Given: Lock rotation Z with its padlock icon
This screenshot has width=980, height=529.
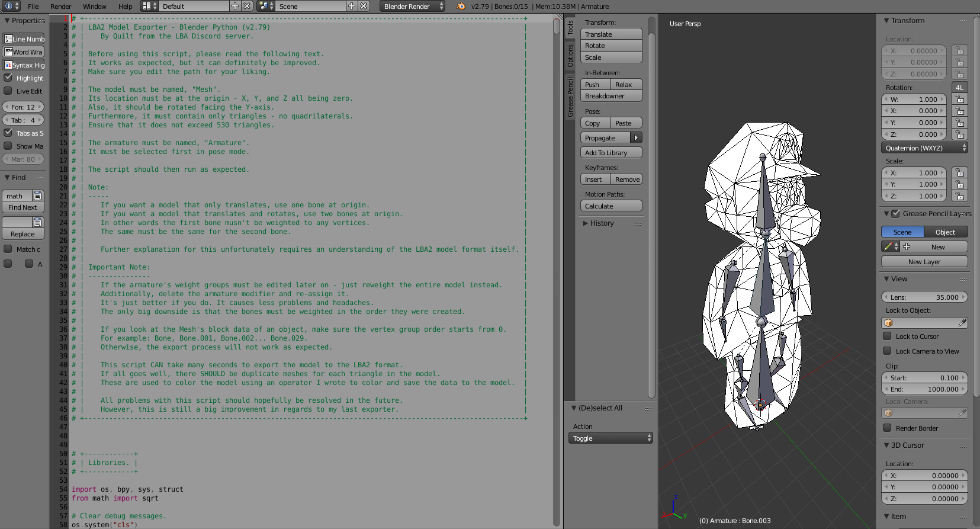Looking at the screenshot, I should pos(960,134).
